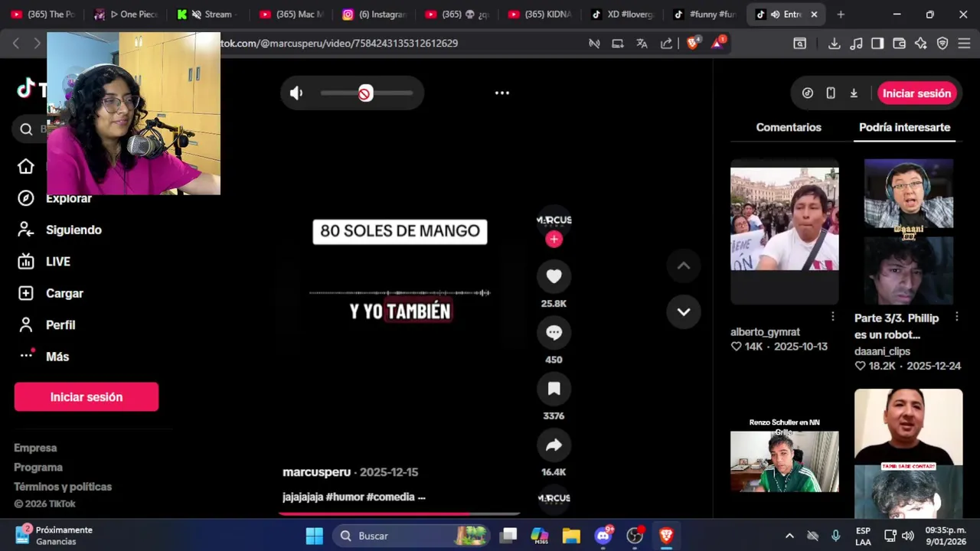Click the Próximamente Ganancias taskbar widget
Screen dimensions: 980x551
(x=54, y=536)
